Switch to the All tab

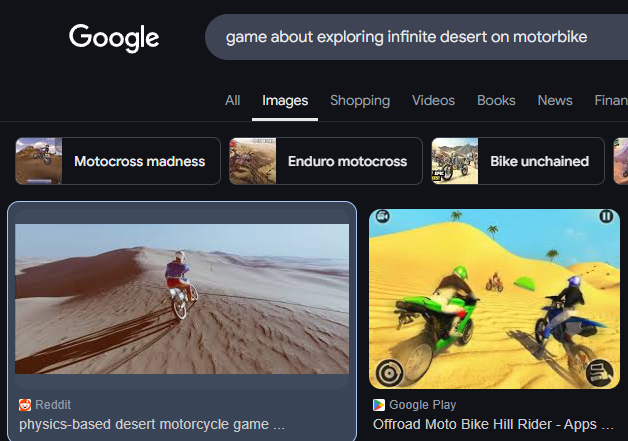pyautogui.click(x=233, y=100)
